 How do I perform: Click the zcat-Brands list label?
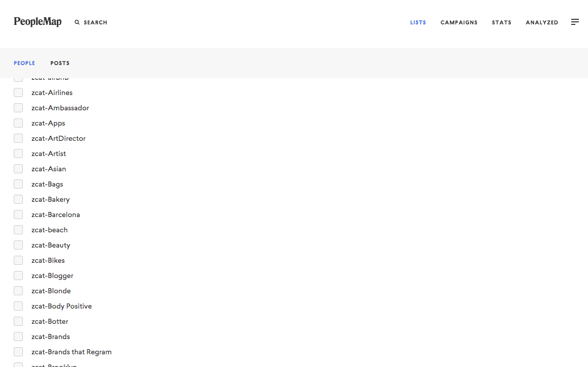tap(51, 337)
